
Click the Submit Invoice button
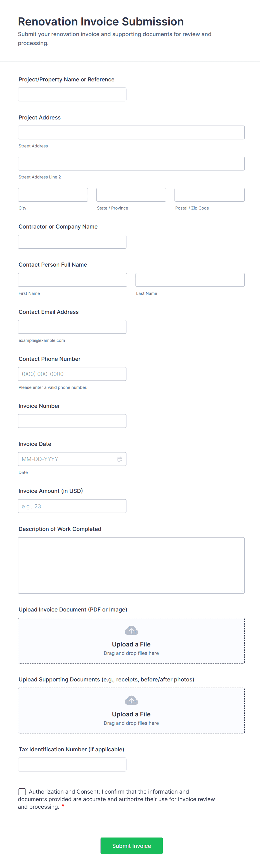(x=131, y=846)
